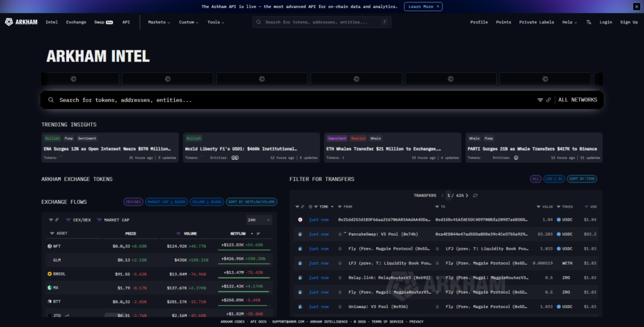Click the main token search input

pyautogui.click(x=283, y=100)
